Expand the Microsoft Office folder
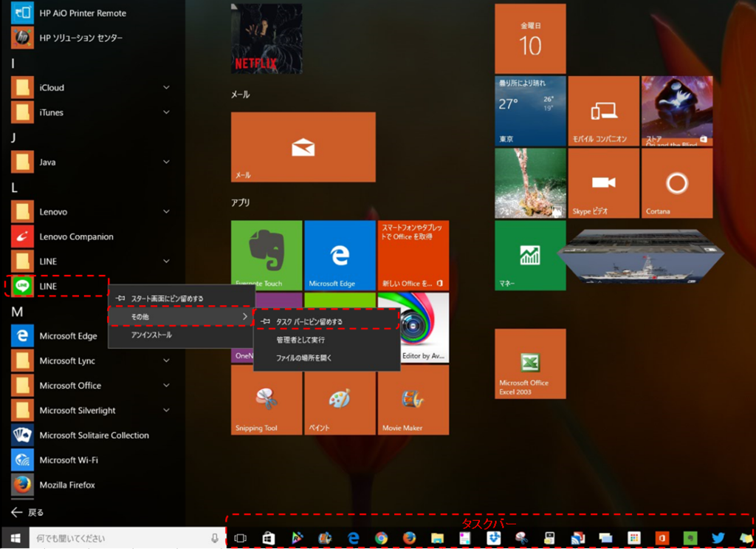 (x=166, y=386)
